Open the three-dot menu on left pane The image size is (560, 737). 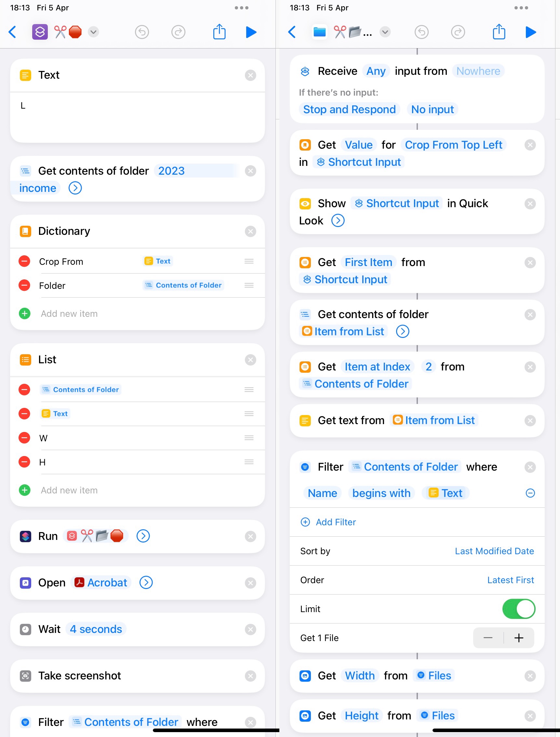[241, 7]
